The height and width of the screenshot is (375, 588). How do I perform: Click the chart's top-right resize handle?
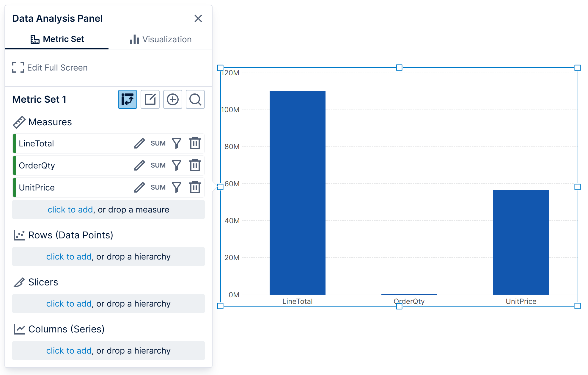click(578, 68)
